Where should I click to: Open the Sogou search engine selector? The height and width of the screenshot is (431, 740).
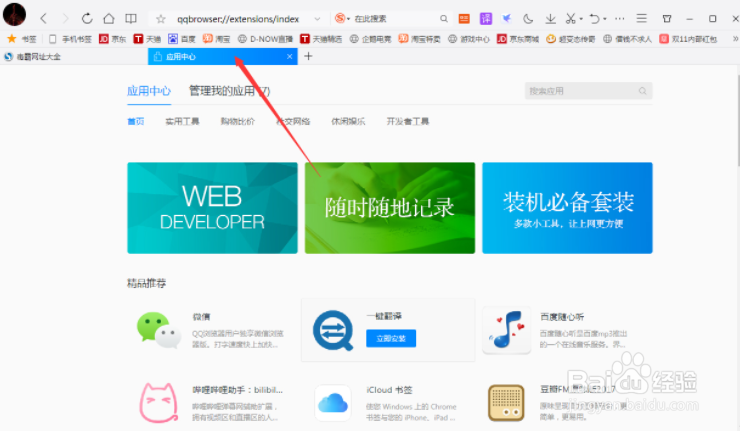pos(342,18)
